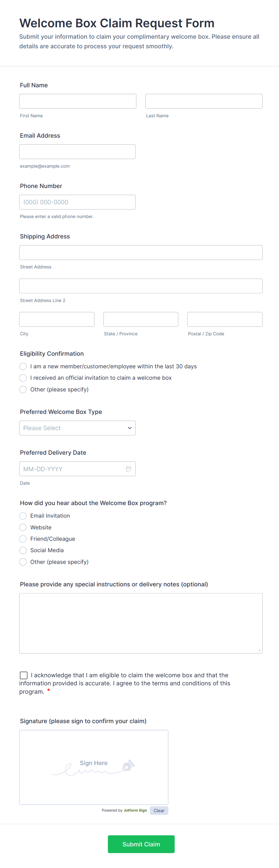Screen dimensions: 279x868
Task: Focus the Postal / Zip Code field
Action: click(x=224, y=319)
